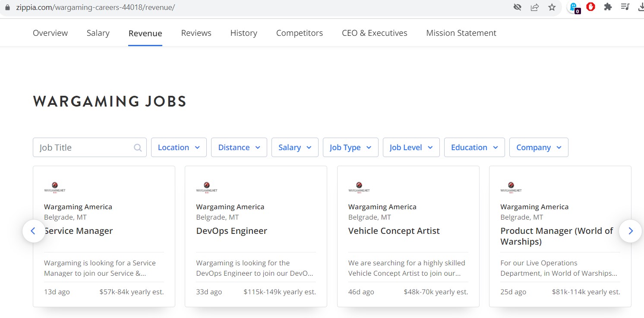This screenshot has height=318, width=644.
Task: Open the DevOps Engineer job listing
Action: click(x=231, y=231)
